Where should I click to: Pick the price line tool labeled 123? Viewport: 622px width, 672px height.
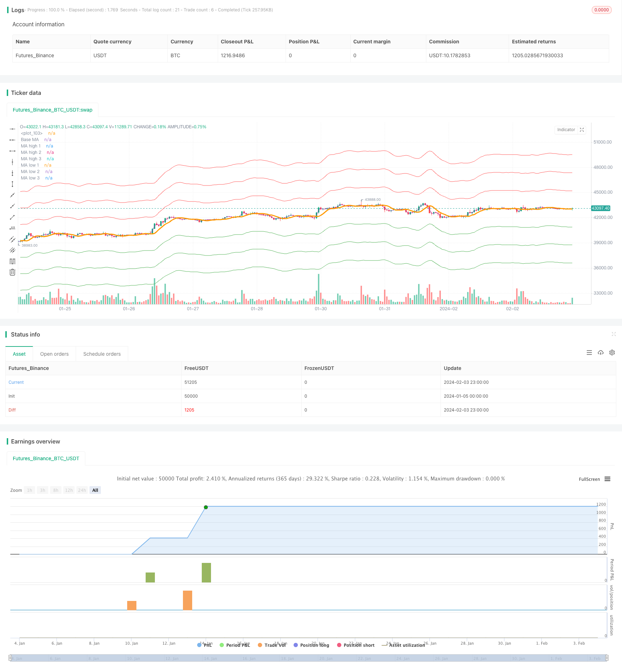point(12,228)
